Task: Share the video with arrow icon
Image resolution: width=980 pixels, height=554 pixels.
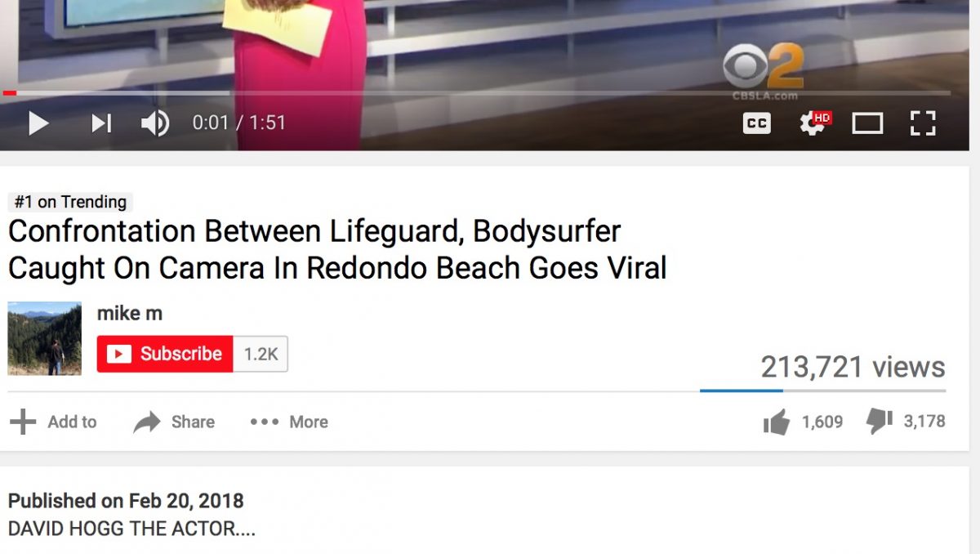Action: click(x=147, y=422)
